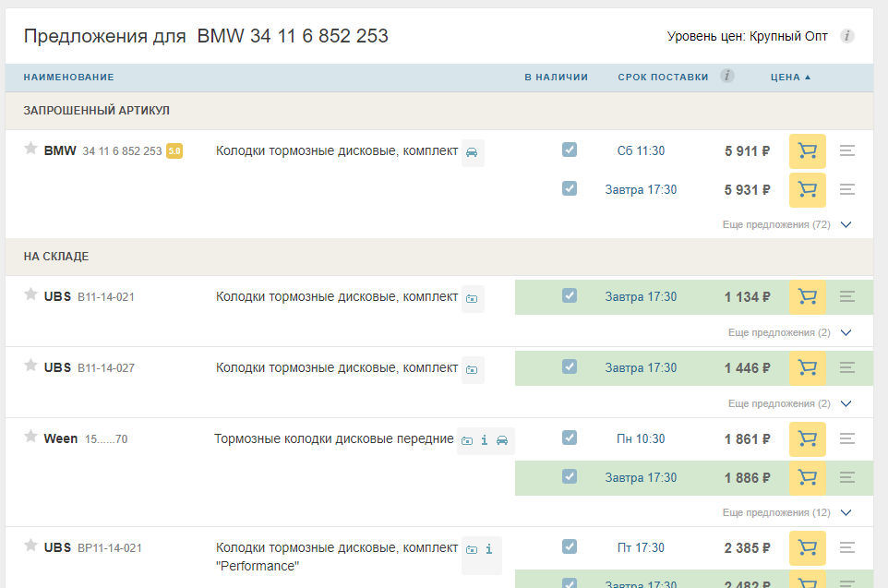
Task: Add UBS BP11-14-021 2 385 ₽ to cart
Action: (x=807, y=547)
